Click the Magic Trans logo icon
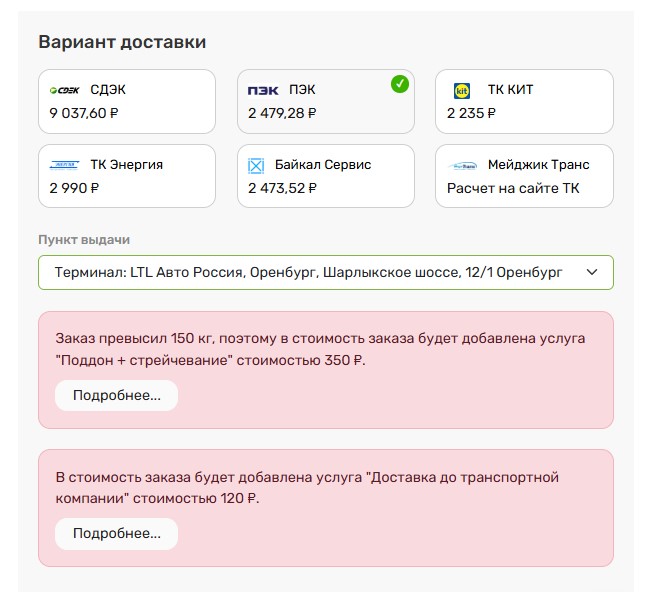Image resolution: width=651 pixels, height=592 pixels. pyautogui.click(x=462, y=166)
